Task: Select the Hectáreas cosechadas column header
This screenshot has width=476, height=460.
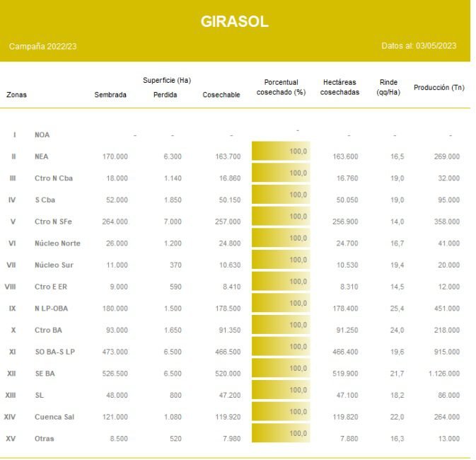Action: tap(339, 87)
